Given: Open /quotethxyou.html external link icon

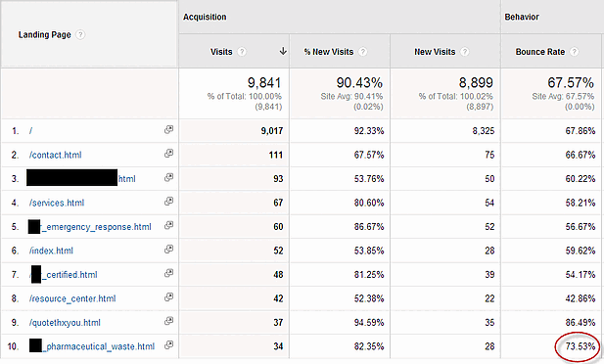Looking at the screenshot, I should (x=168, y=321).
